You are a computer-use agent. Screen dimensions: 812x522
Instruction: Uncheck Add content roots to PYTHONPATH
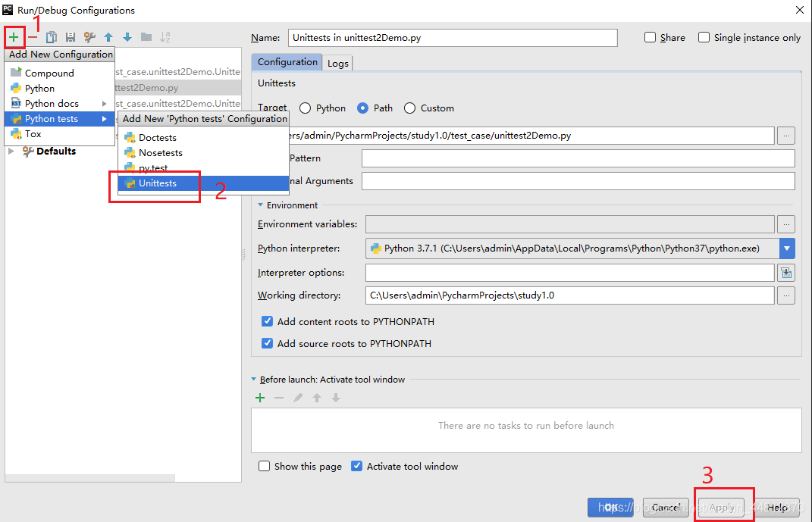point(267,321)
